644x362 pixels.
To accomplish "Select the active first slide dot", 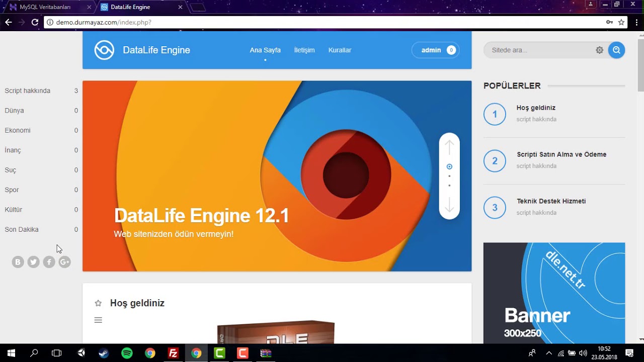I will coord(449,166).
